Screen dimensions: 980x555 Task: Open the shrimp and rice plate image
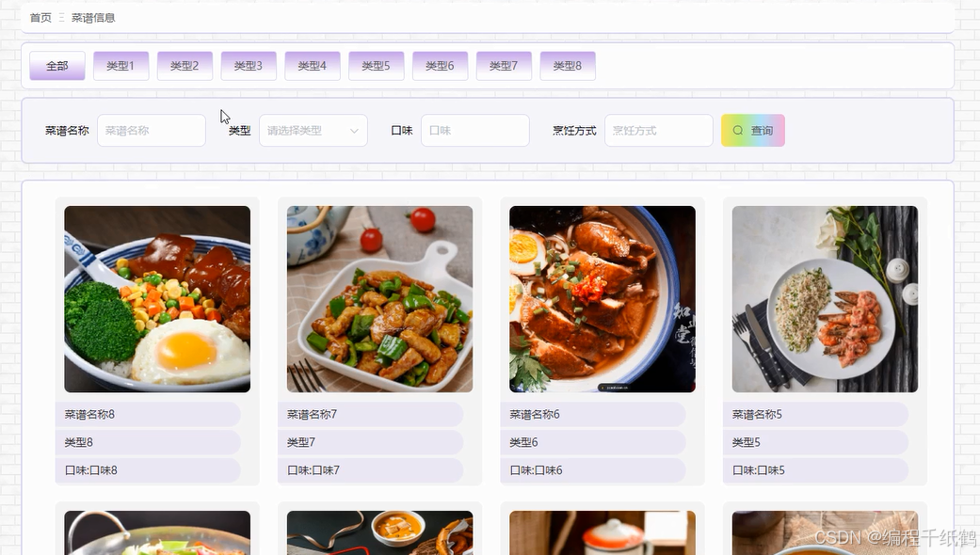[825, 299]
